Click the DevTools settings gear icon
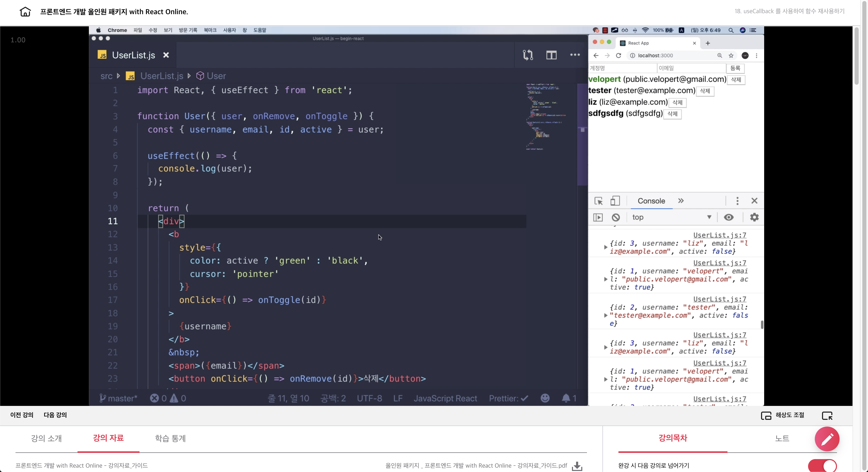Image resolution: width=868 pixels, height=472 pixels. tap(754, 217)
